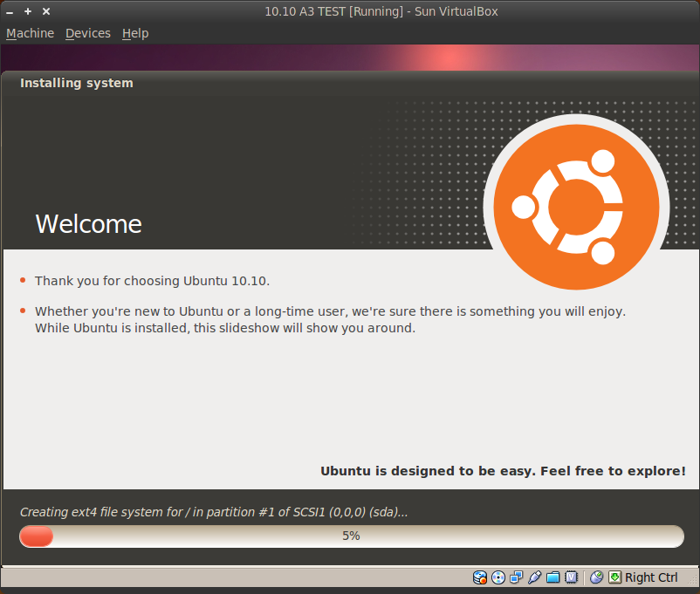Screen dimensions: 700x594
Task: Click the hard disk activity icon
Action: (480, 577)
